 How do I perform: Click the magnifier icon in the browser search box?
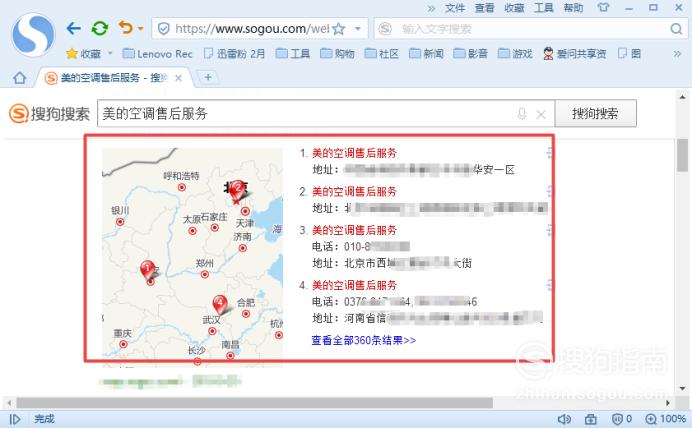(x=676, y=29)
